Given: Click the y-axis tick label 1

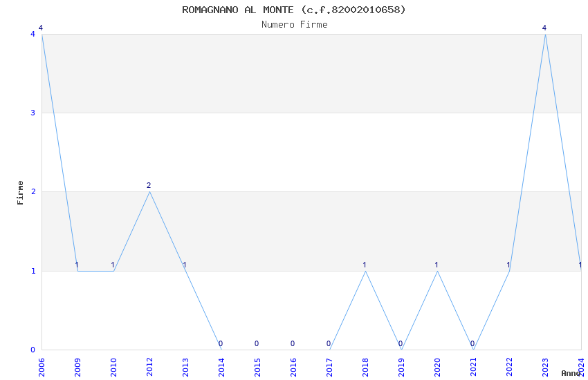Looking at the screenshot, I should click(33, 271).
